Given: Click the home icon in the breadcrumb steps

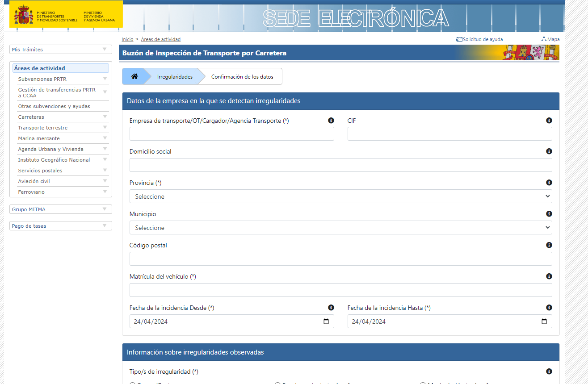Looking at the screenshot, I should 134,76.
